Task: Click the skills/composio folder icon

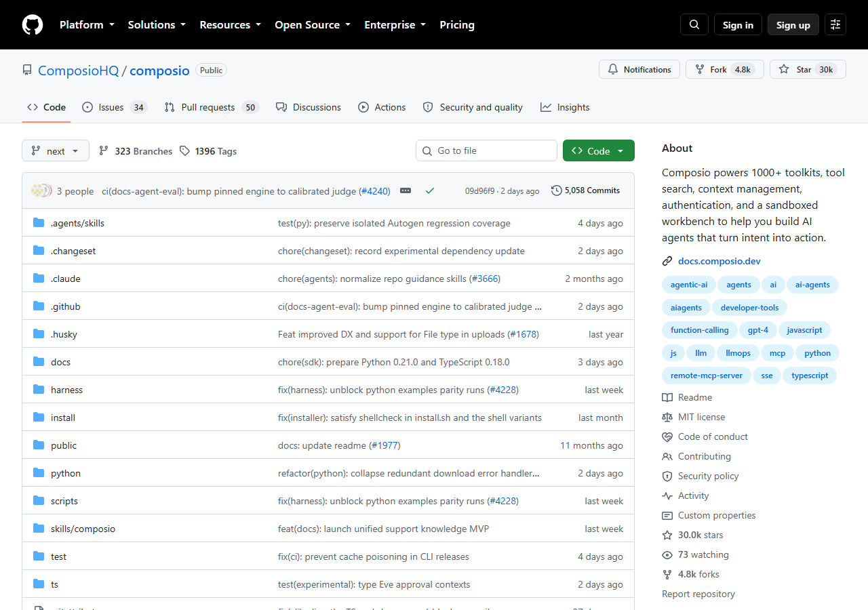Action: point(39,529)
